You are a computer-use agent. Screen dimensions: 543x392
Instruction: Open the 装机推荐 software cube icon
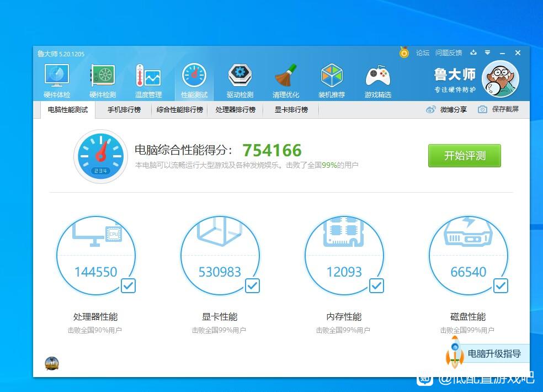coord(332,76)
